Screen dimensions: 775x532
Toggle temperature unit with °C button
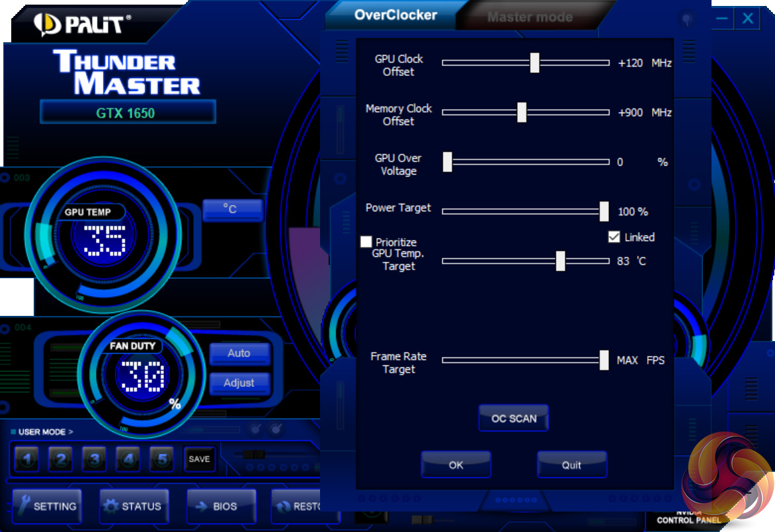click(232, 209)
